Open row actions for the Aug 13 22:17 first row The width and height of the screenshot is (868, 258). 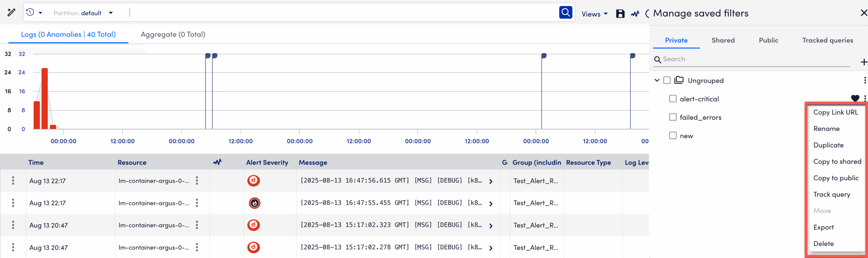pyautogui.click(x=13, y=181)
